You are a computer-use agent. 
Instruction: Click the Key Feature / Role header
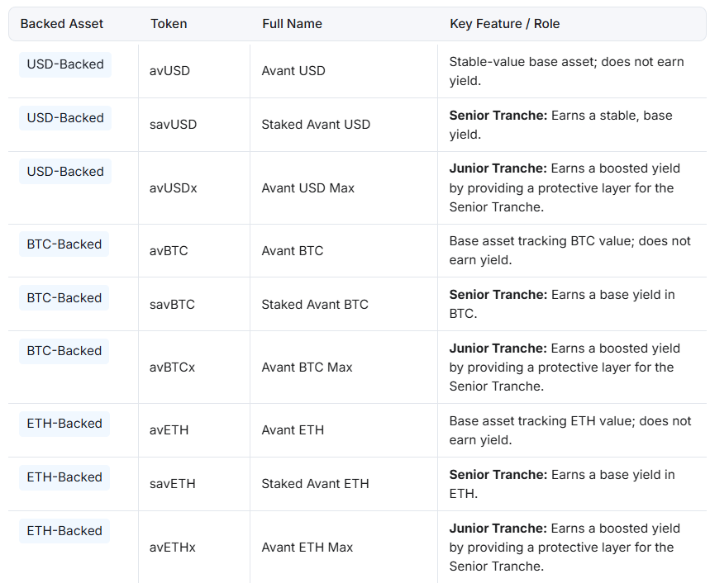(x=504, y=24)
